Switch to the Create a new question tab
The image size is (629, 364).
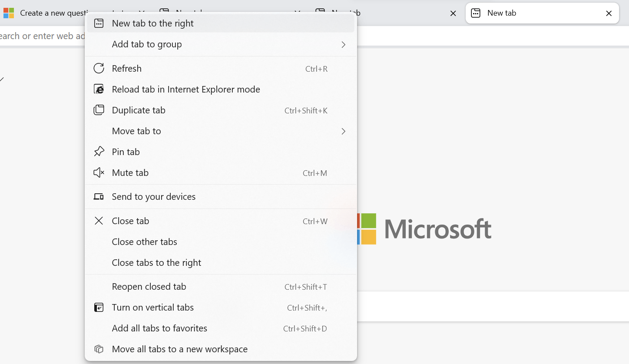(x=43, y=13)
